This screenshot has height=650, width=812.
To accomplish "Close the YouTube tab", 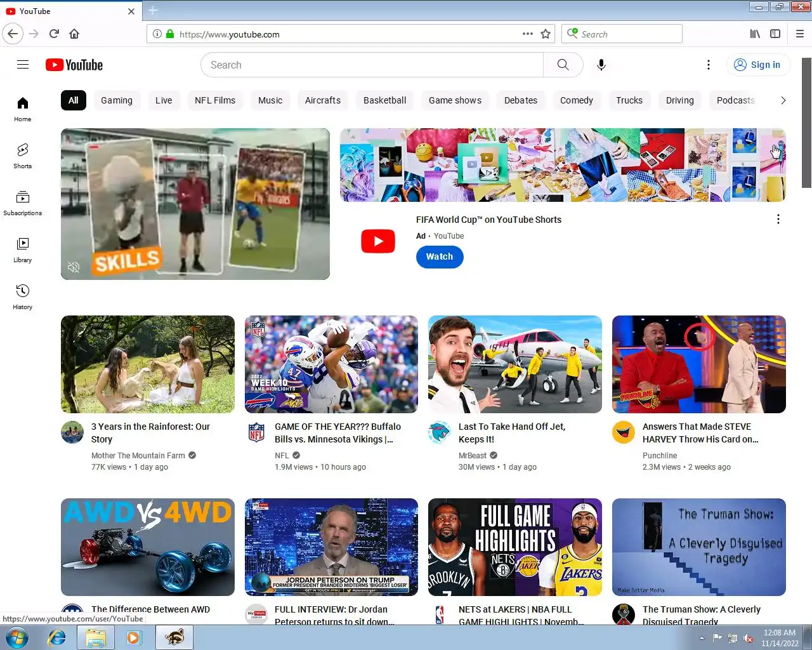I will 131,11.
